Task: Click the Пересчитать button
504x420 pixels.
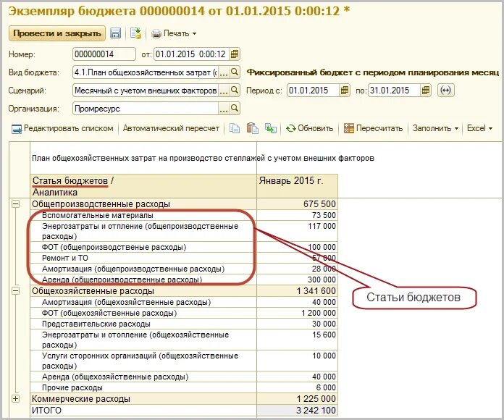Action: coord(373,129)
